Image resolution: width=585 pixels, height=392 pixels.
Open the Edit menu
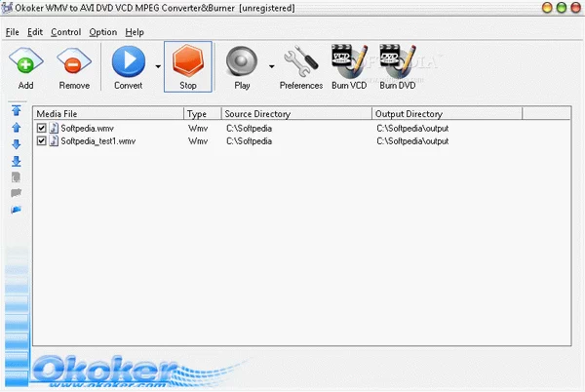tap(35, 32)
